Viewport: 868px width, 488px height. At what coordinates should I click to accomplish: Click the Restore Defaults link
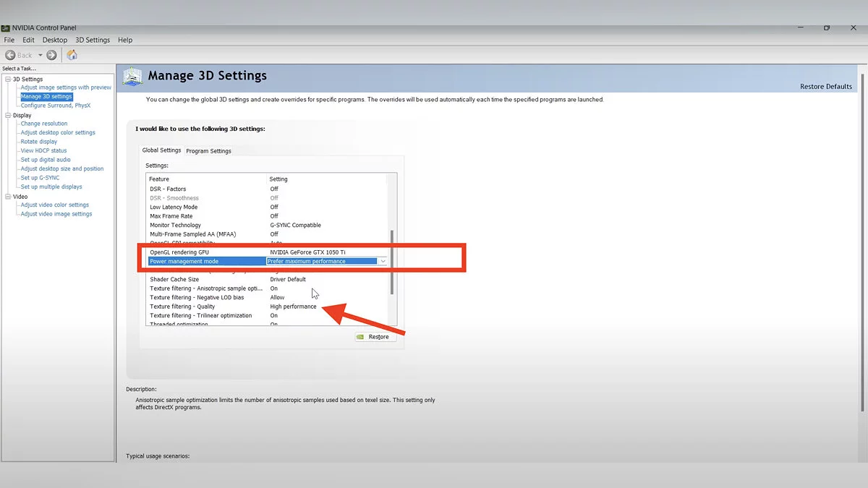[x=825, y=87]
